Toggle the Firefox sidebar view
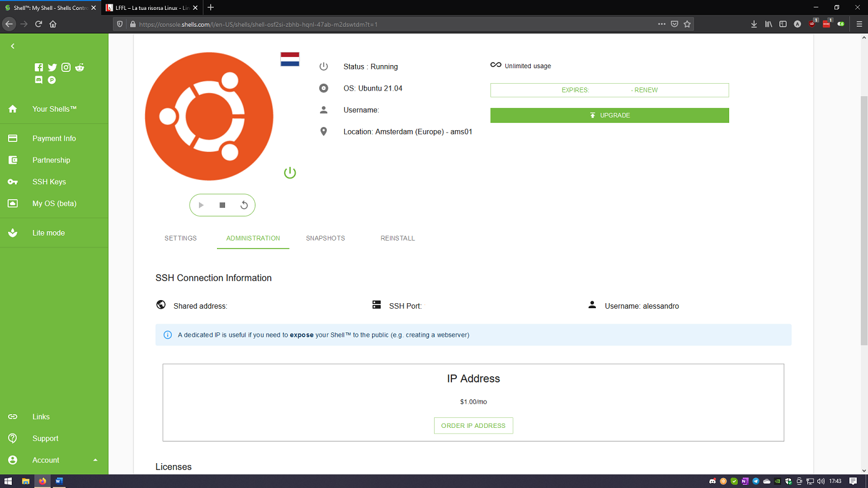Screen dimensions: 868x488 [x=783, y=24]
